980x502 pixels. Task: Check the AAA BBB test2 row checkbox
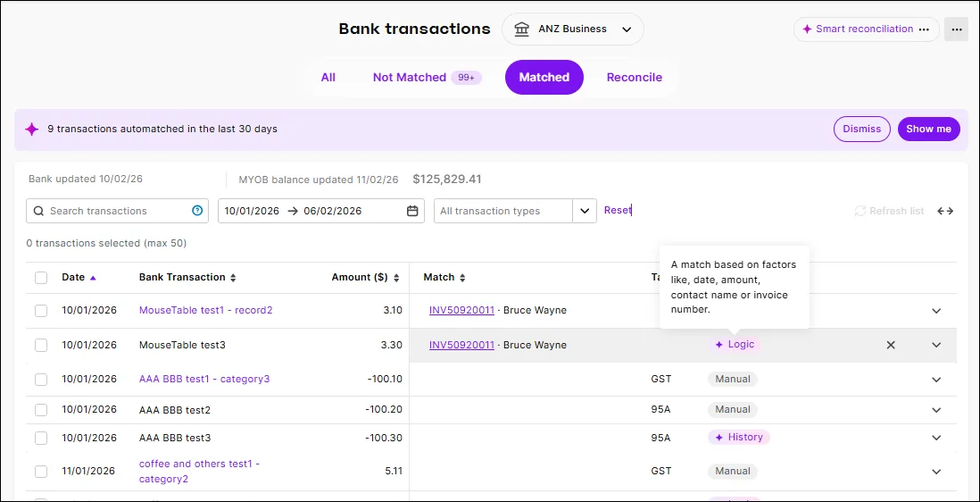click(41, 410)
